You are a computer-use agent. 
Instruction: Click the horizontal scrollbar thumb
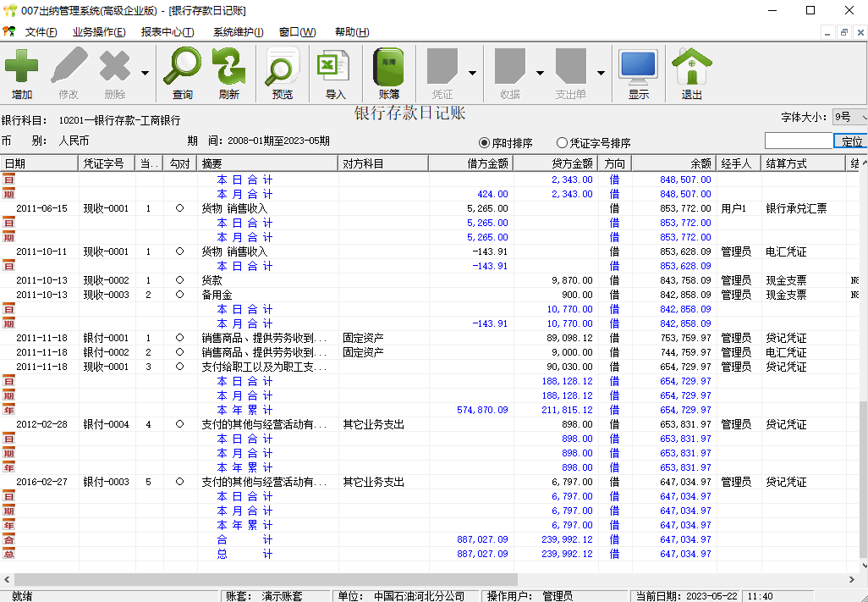click(x=266, y=579)
